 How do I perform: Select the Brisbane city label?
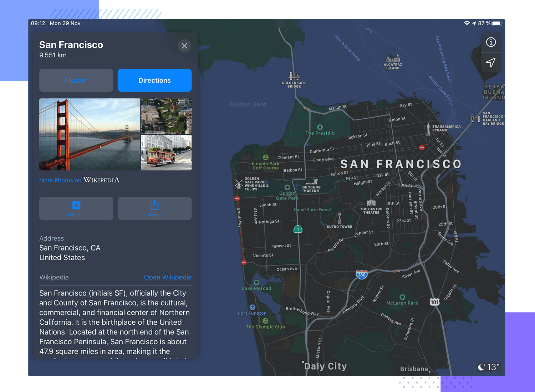(x=414, y=369)
